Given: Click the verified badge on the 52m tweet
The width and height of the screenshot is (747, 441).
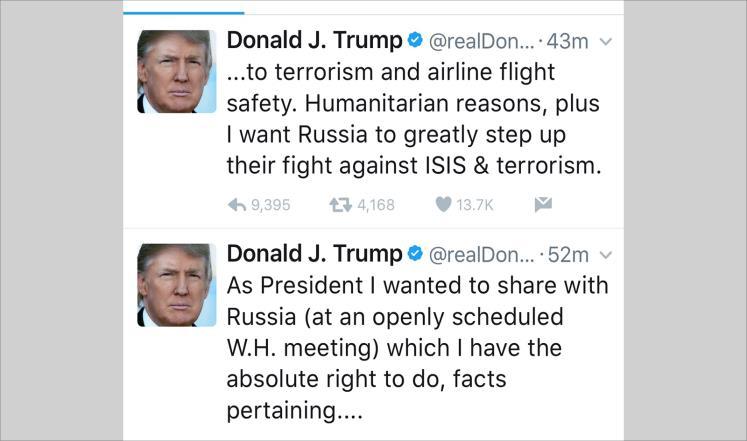Looking at the screenshot, I should [414, 255].
